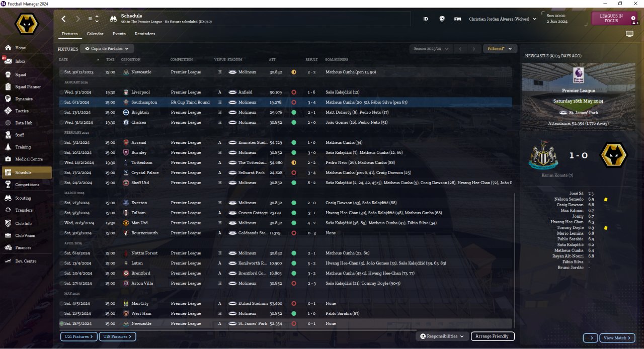Click the Sheff Utd 8 - 2 result

tap(311, 183)
